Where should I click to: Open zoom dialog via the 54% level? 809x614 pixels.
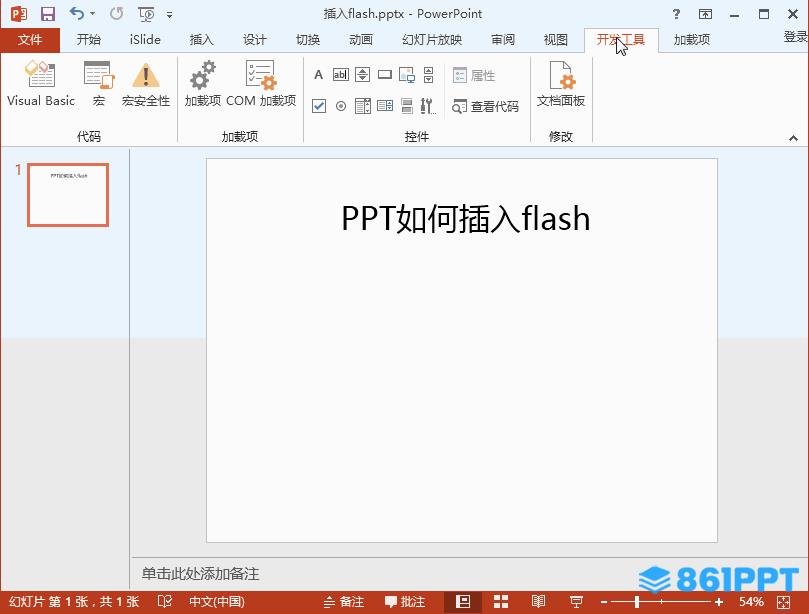(x=751, y=602)
